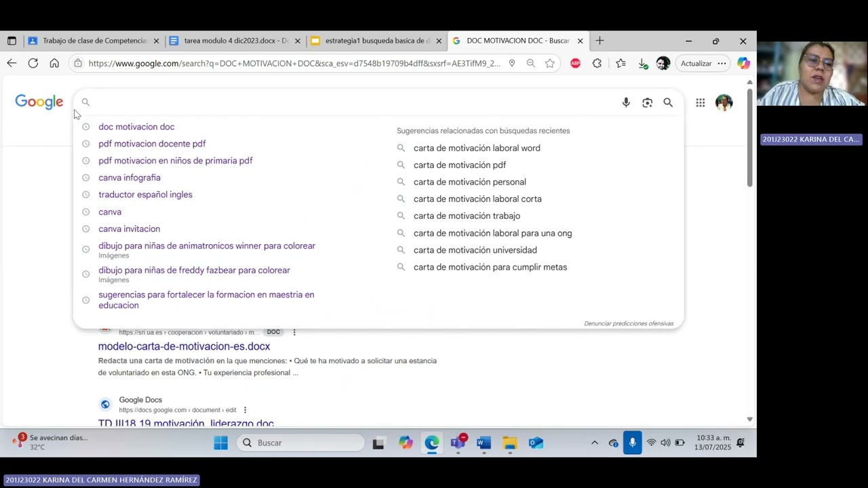Open the Edge extensions puzzle icon
Image resolution: width=868 pixels, height=488 pixels.
coord(597,63)
